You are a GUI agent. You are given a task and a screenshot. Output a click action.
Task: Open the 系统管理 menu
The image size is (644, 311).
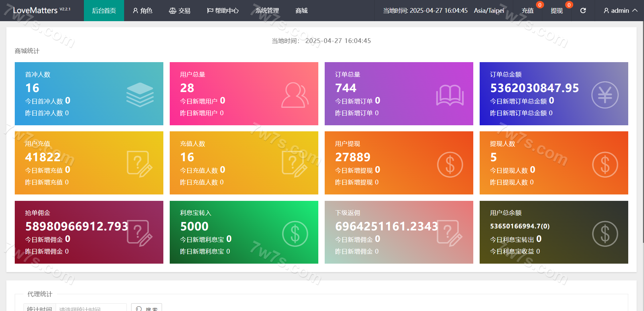[x=267, y=11]
